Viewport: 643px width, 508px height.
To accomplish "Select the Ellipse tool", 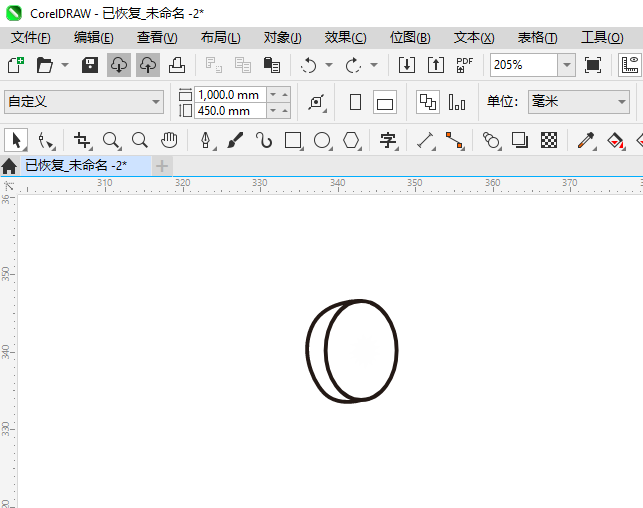I will click(x=322, y=141).
